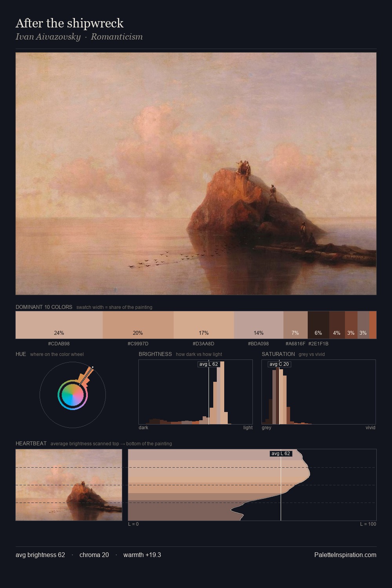Click the rainbow hue color wheel

73,395
